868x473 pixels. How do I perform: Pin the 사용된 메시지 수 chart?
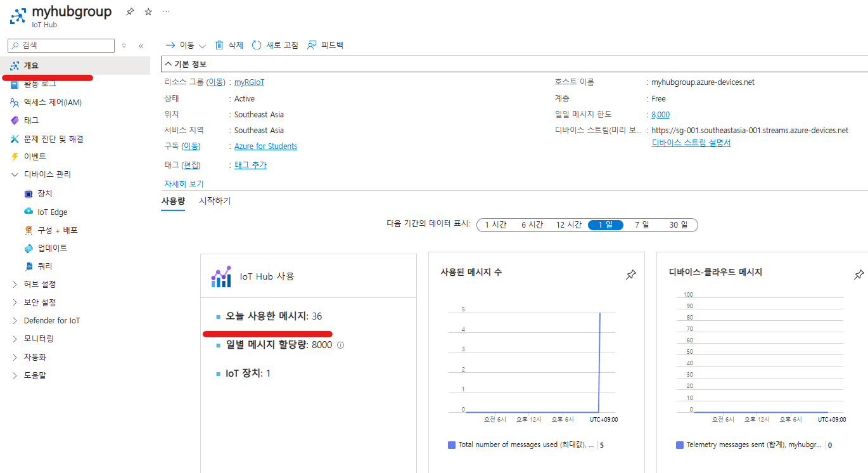[630, 275]
